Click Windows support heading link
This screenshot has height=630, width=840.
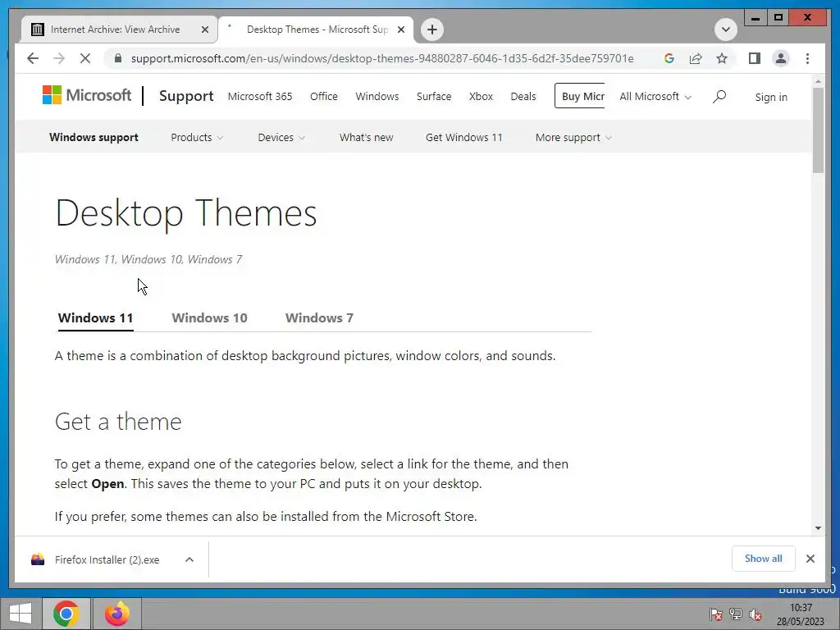click(x=94, y=137)
